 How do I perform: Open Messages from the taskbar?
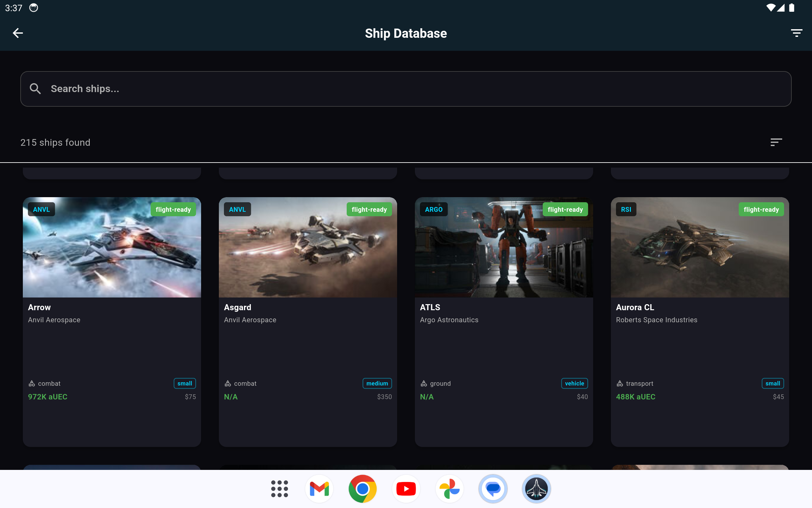493,489
